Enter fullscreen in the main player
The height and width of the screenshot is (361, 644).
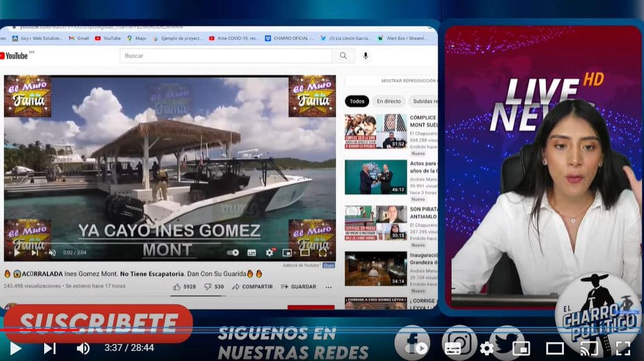coord(623,348)
